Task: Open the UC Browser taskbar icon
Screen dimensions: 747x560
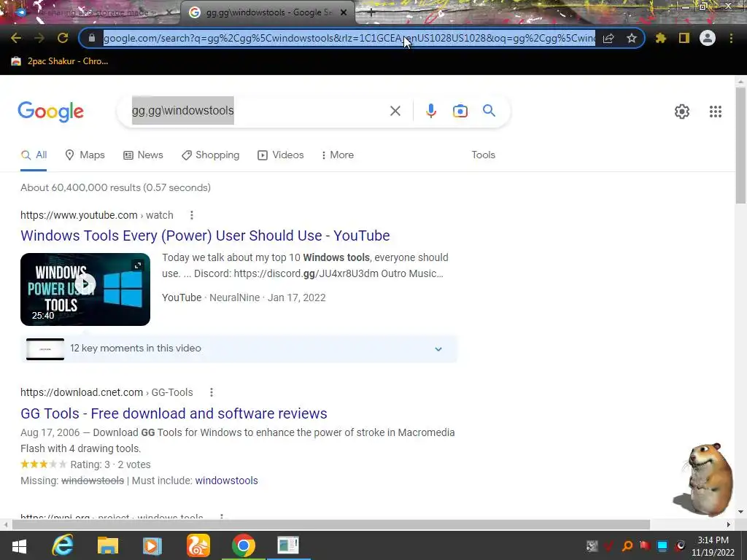Action: click(198, 545)
